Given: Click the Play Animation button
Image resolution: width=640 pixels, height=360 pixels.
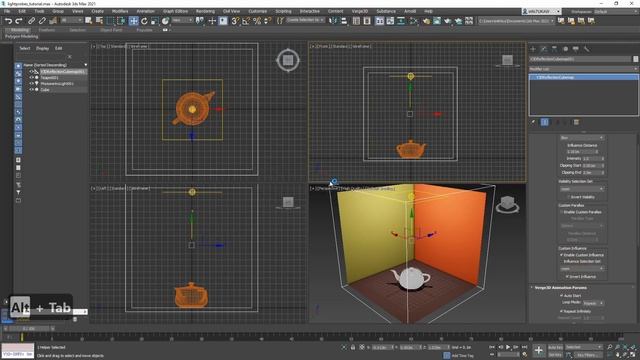Looking at the screenshot, I should click(508, 347).
